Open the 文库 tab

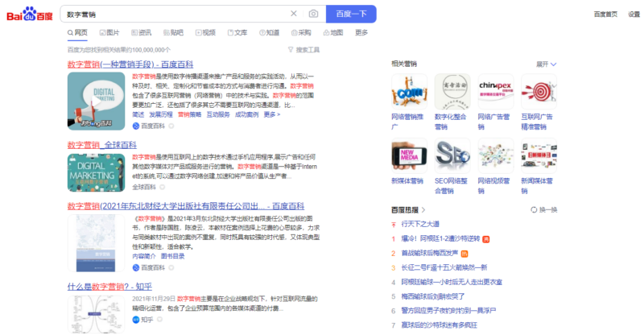coord(237,32)
